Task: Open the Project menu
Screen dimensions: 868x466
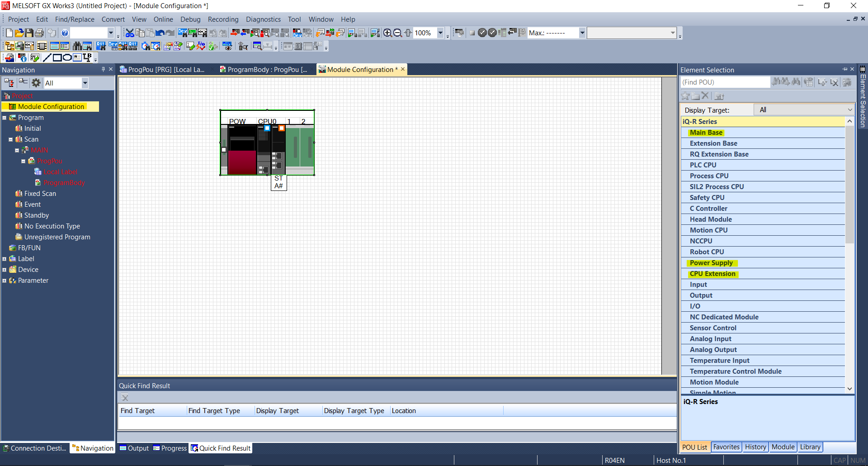Action: click(x=19, y=19)
